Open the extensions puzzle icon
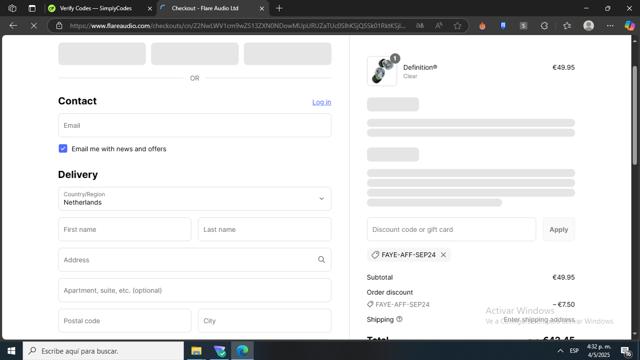Screen dimensions: 640x360 (544, 26)
